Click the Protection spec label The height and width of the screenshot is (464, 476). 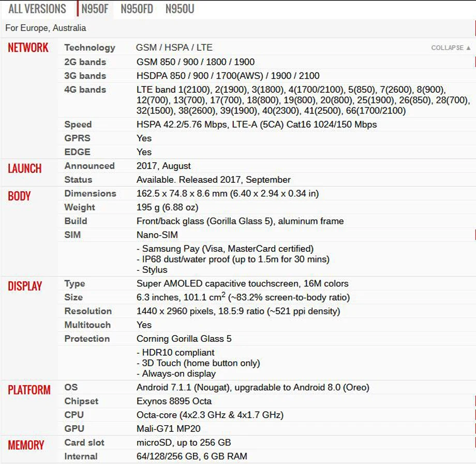click(87, 339)
